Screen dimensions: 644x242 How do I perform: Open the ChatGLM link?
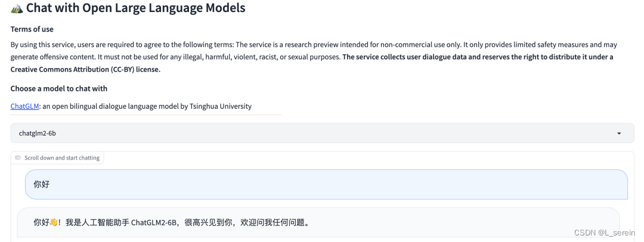pos(24,106)
